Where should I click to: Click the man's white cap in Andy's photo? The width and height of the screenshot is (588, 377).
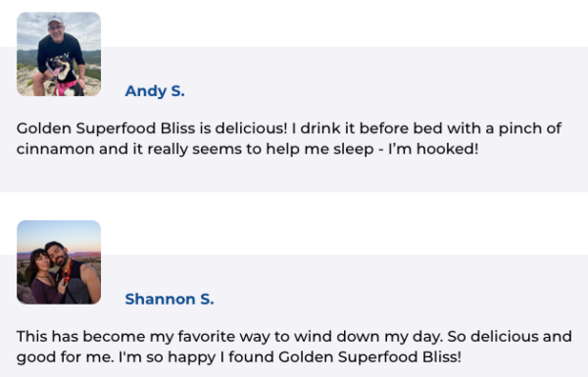point(56,20)
